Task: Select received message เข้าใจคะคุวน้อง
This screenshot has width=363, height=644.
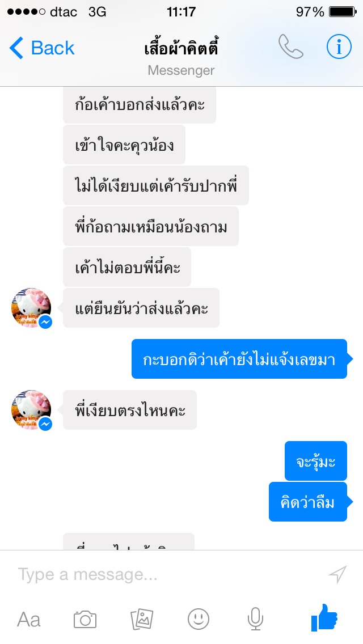Action: coord(124,145)
